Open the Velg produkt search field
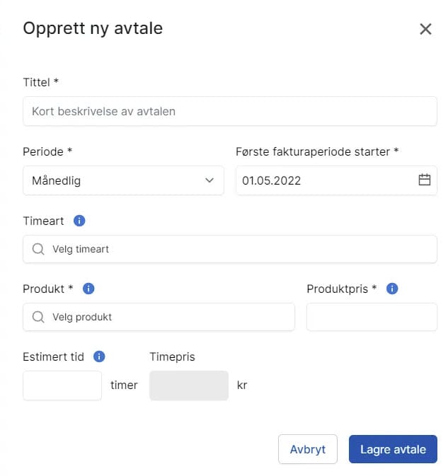The image size is (448, 476). click(x=163, y=317)
